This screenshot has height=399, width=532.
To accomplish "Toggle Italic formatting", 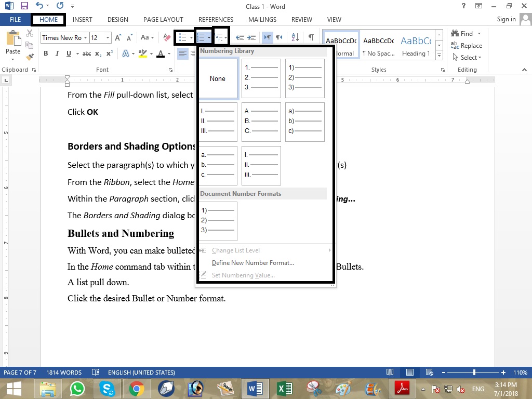I will pos(57,54).
